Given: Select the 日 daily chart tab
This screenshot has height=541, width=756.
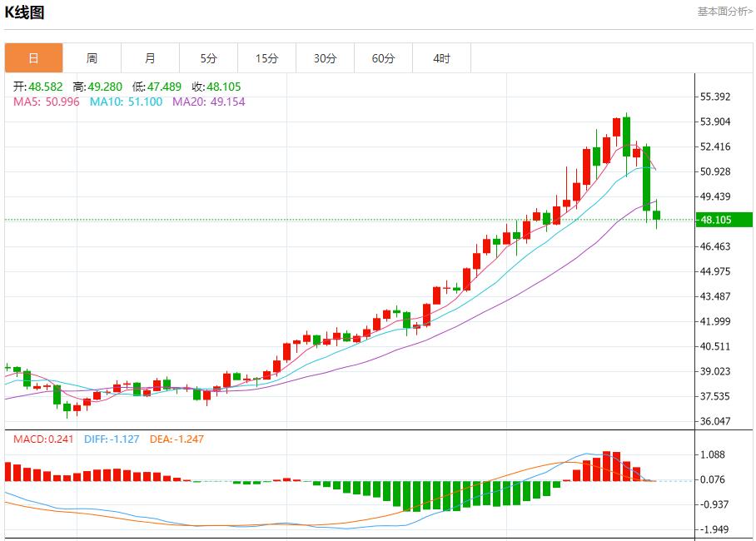Looking at the screenshot, I should coord(33,58).
